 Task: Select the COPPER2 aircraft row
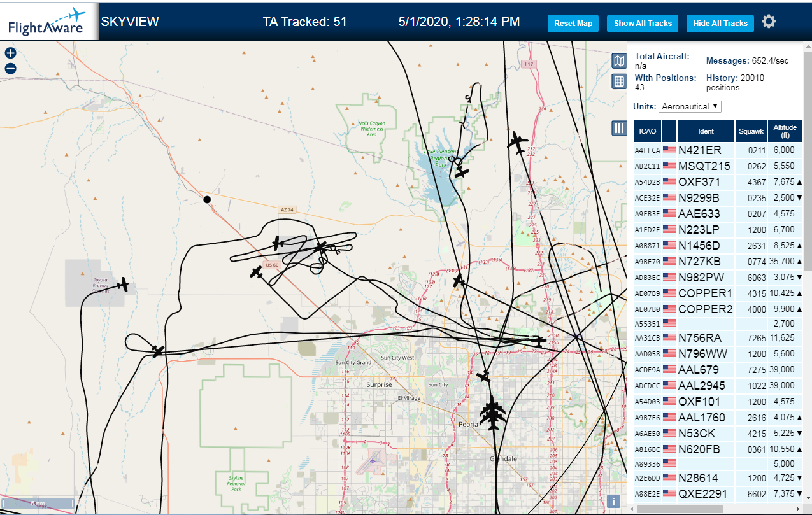pyautogui.click(x=718, y=309)
